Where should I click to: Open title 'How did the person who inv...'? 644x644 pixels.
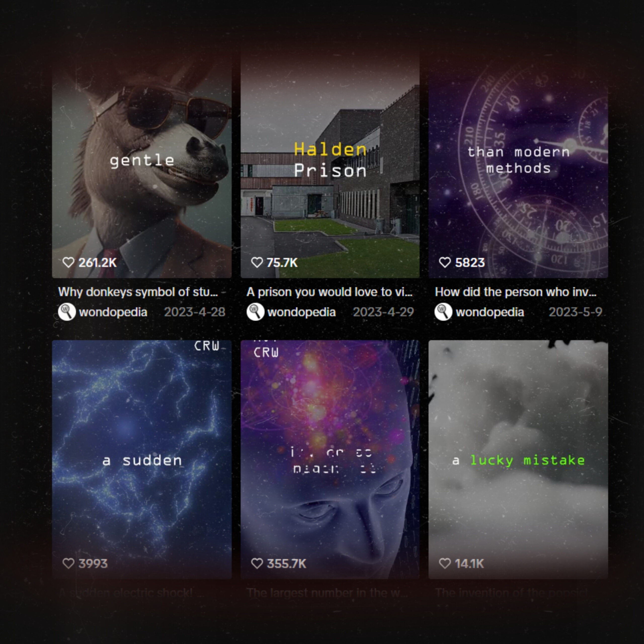pyautogui.click(x=516, y=292)
